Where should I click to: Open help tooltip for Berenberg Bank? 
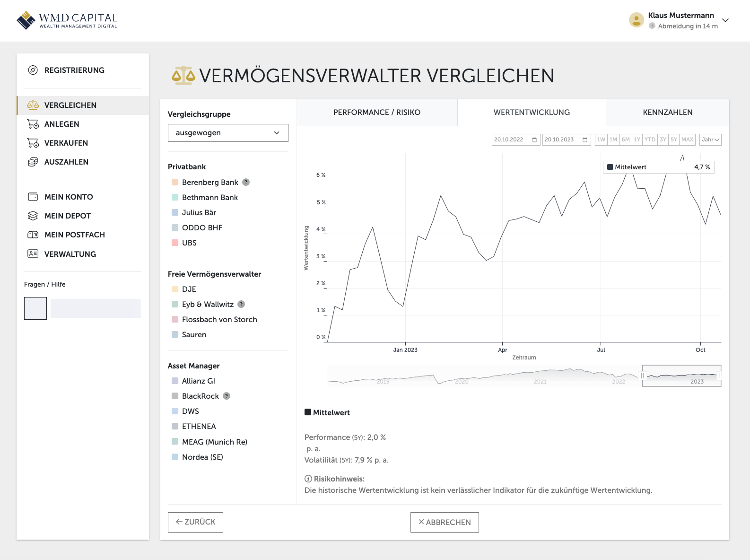pos(246,182)
